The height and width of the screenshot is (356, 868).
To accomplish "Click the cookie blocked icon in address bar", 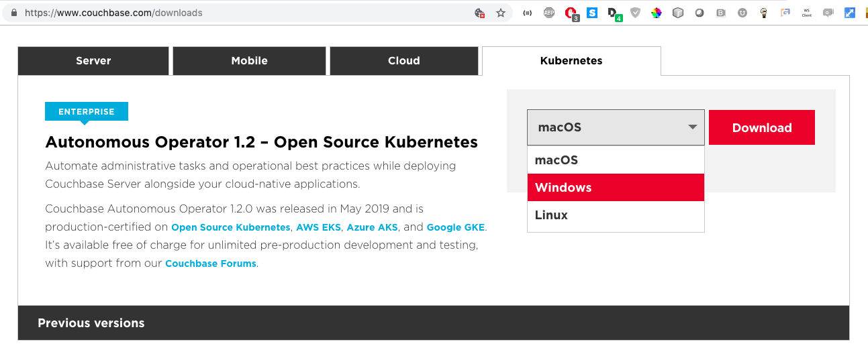I will click(479, 13).
